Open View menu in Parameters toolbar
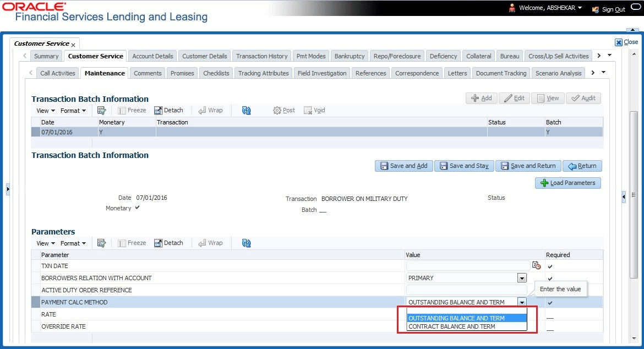Screen dimensions: 644x349 (46, 243)
